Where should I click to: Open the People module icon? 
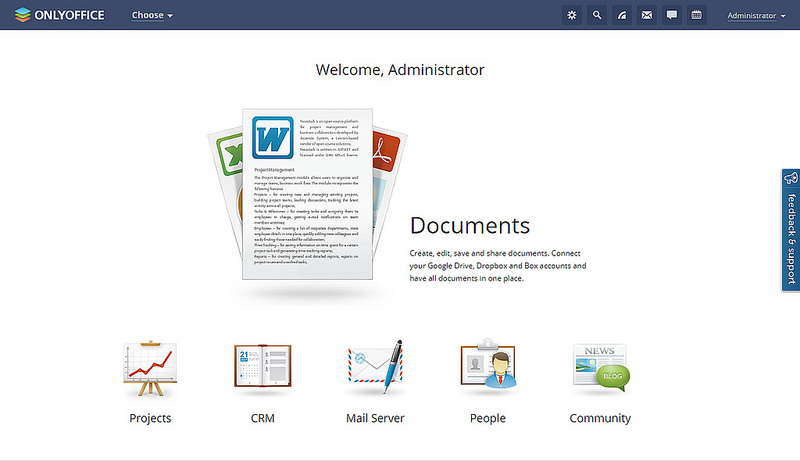[487, 366]
